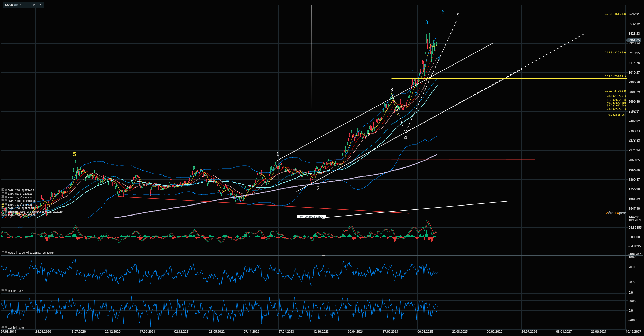Select the 78.6 (2735.71) Fibonacci level label
Image resolution: width=644 pixels, height=336 pixels.
coord(616,96)
